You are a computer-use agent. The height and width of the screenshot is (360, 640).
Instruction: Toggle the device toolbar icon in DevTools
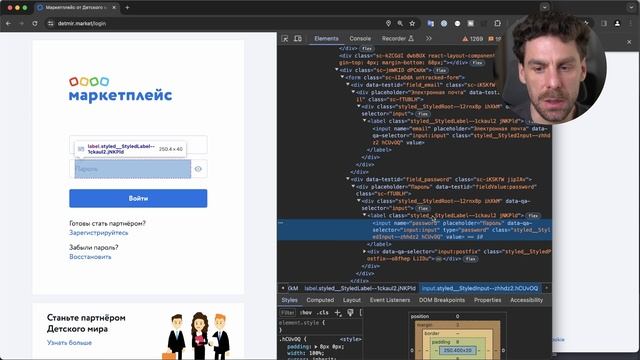tap(298, 38)
